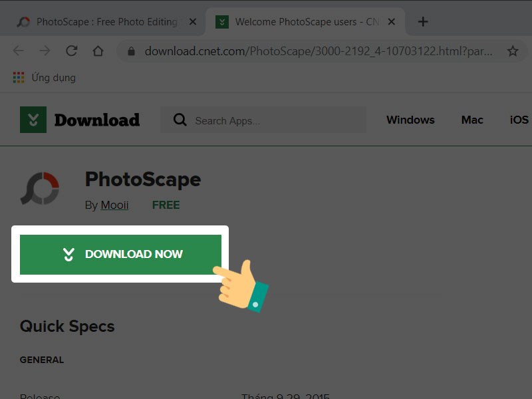Click the browser forward arrow
This screenshot has width=532, height=399.
tap(45, 51)
